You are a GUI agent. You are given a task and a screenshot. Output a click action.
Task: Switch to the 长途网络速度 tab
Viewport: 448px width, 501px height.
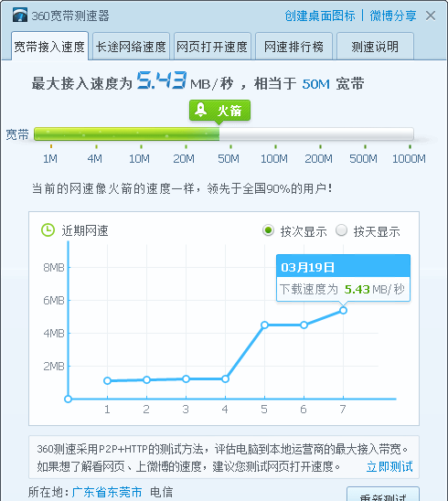131,47
